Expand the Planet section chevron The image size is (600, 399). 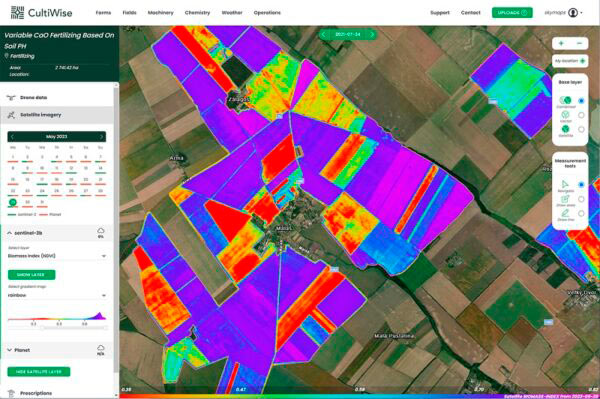tap(10, 350)
